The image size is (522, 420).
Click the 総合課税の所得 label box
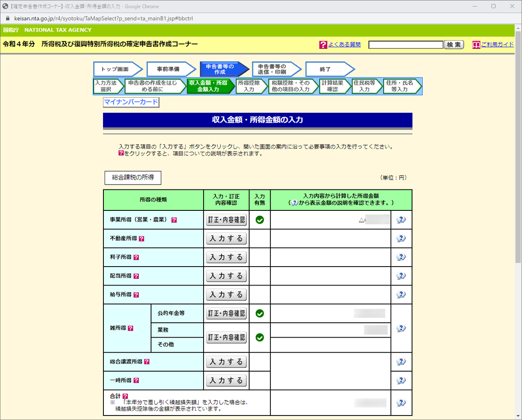tap(133, 178)
